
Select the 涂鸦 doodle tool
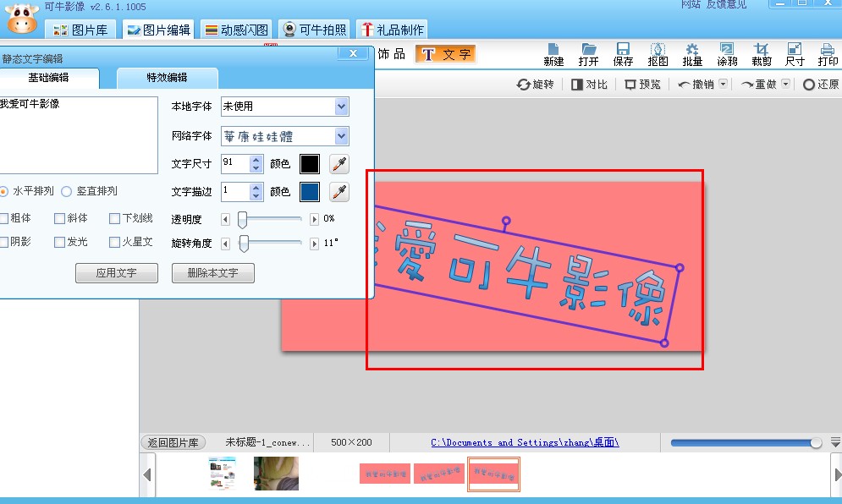727,55
